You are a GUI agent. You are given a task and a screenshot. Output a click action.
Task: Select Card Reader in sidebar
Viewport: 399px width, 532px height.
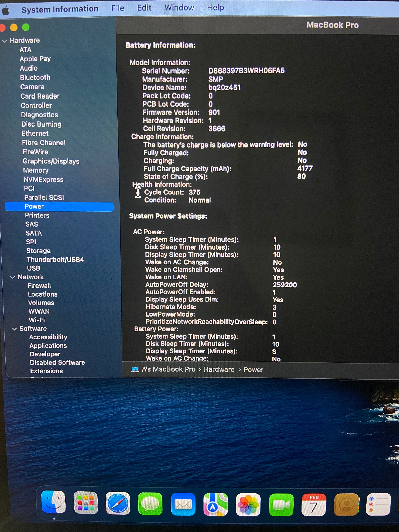40,96
